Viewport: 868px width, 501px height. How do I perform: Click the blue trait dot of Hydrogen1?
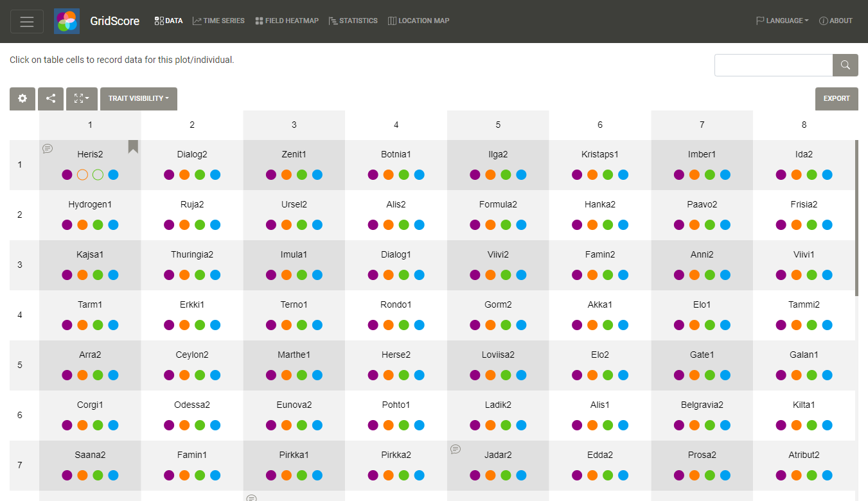tap(113, 225)
